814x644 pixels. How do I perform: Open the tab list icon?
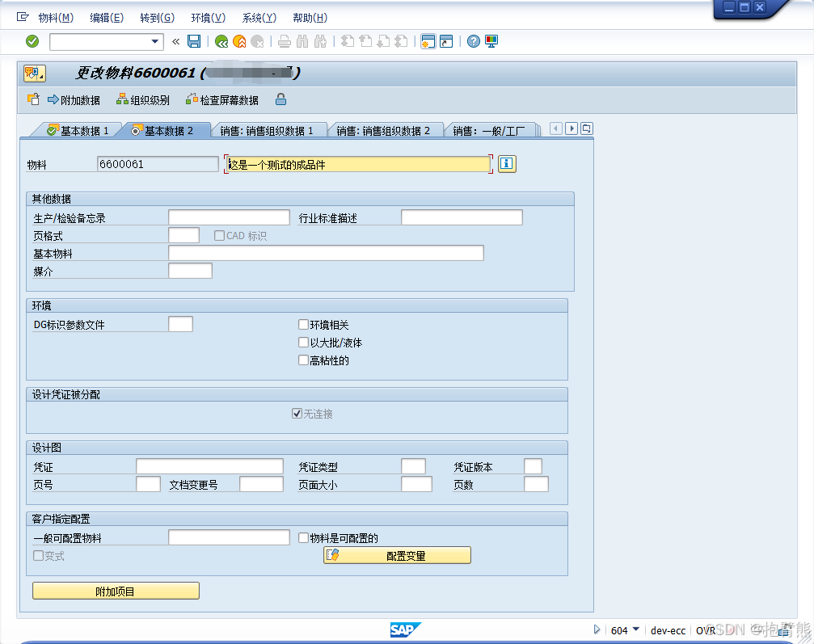pyautogui.click(x=587, y=128)
